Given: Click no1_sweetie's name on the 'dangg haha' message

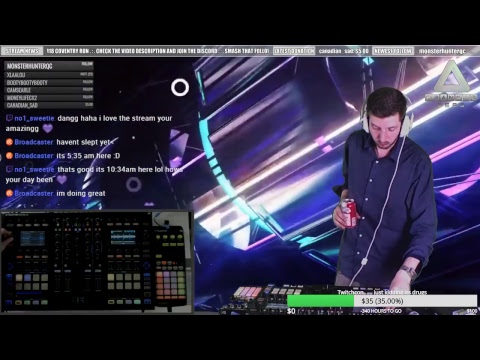Looking at the screenshot, I should pos(34,118).
